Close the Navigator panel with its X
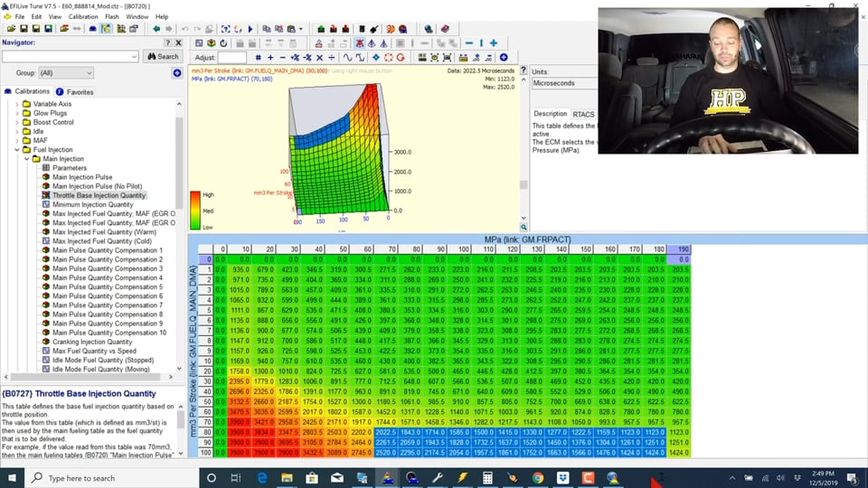Screen dimensions: 868x488 click(178, 42)
